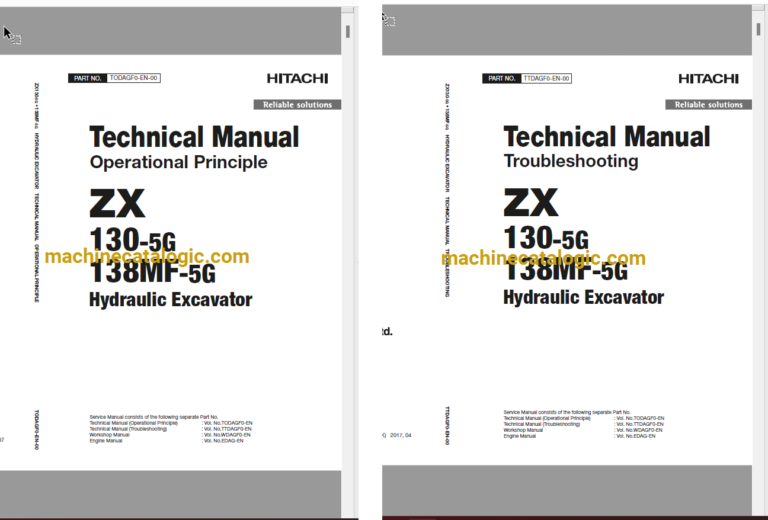The image size is (768, 520).
Task: Grab the left document's vertical scrollbar thumb
Action: (348, 32)
